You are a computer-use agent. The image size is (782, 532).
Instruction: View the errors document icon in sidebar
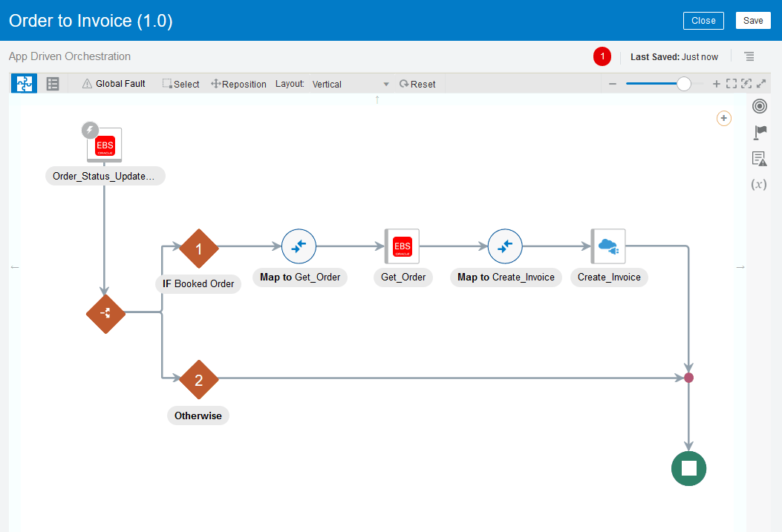point(759,158)
